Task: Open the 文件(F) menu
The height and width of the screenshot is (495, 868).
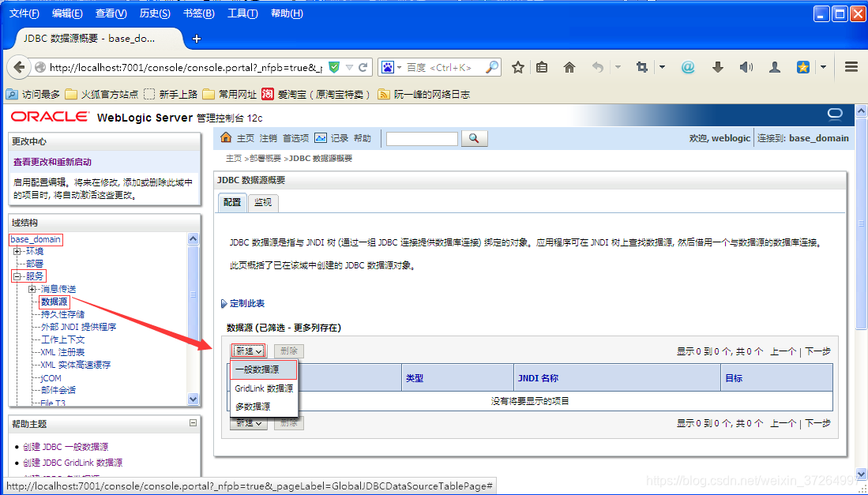Action: [x=24, y=13]
